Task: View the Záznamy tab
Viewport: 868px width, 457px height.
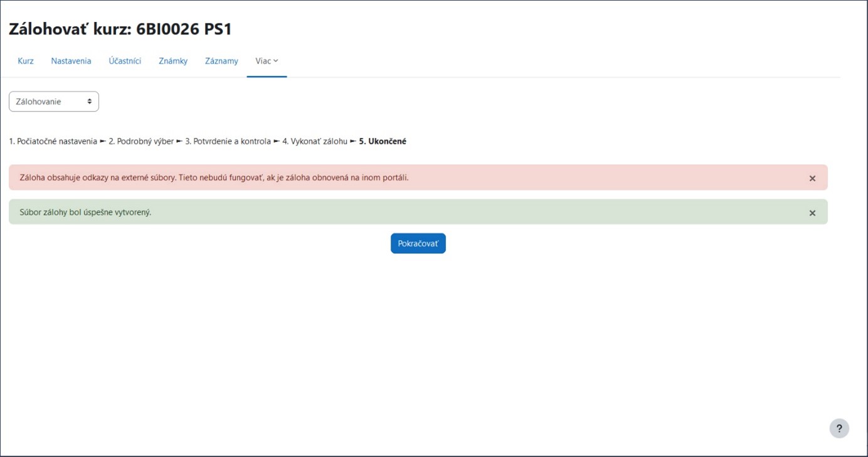Action: [221, 61]
